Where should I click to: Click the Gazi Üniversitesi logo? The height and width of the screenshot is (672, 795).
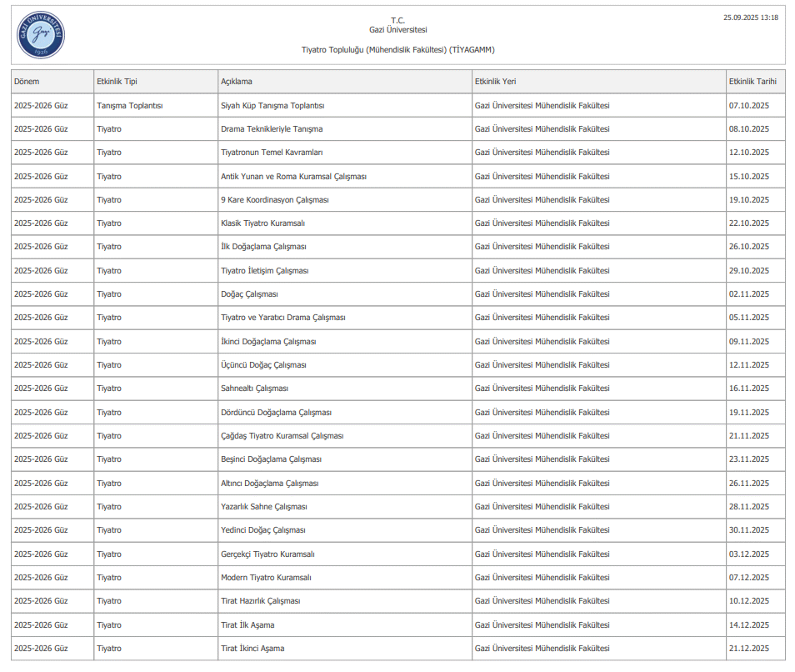(41, 35)
